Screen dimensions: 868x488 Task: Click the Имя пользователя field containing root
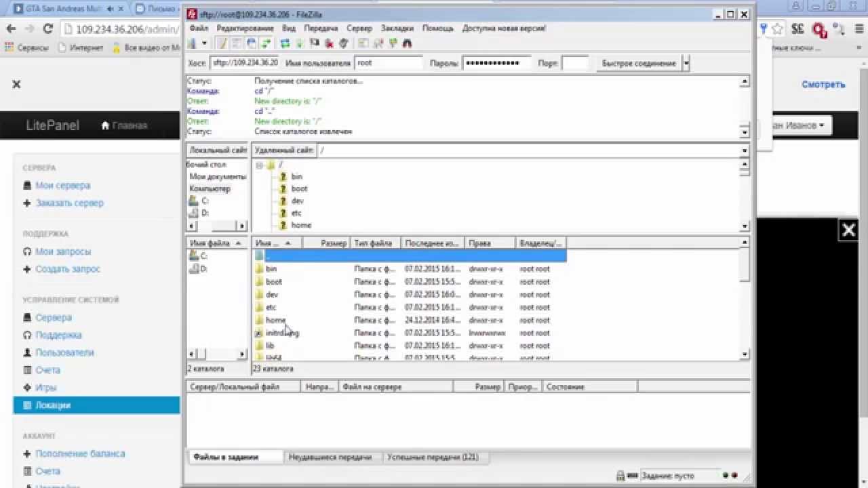click(x=389, y=63)
